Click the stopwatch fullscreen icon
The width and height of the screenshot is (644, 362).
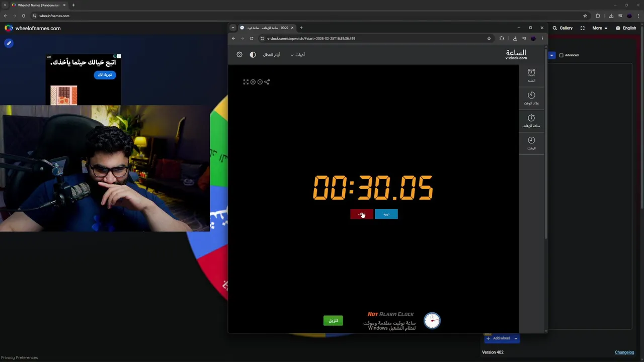pyautogui.click(x=246, y=82)
